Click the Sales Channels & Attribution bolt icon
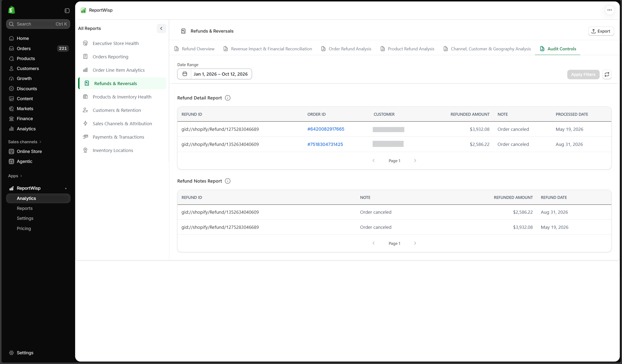Image resolution: width=622 pixels, height=364 pixels. tap(85, 124)
